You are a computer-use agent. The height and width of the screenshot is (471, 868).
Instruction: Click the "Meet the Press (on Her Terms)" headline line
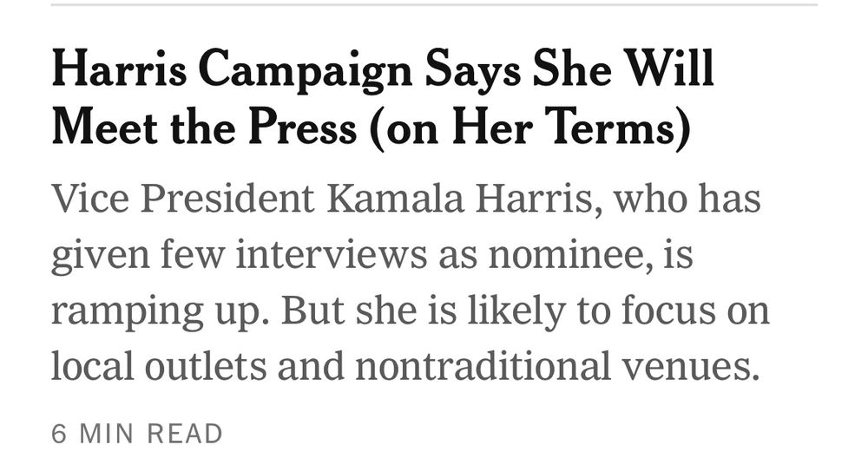click(x=371, y=128)
